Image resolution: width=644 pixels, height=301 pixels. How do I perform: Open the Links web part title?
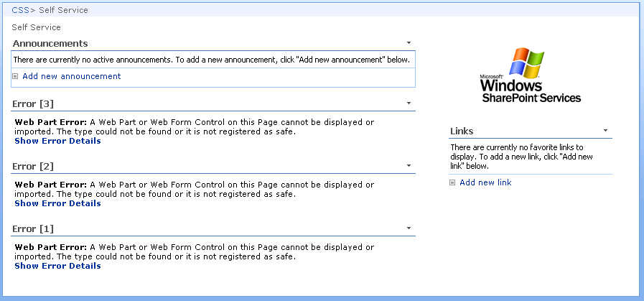(462, 131)
